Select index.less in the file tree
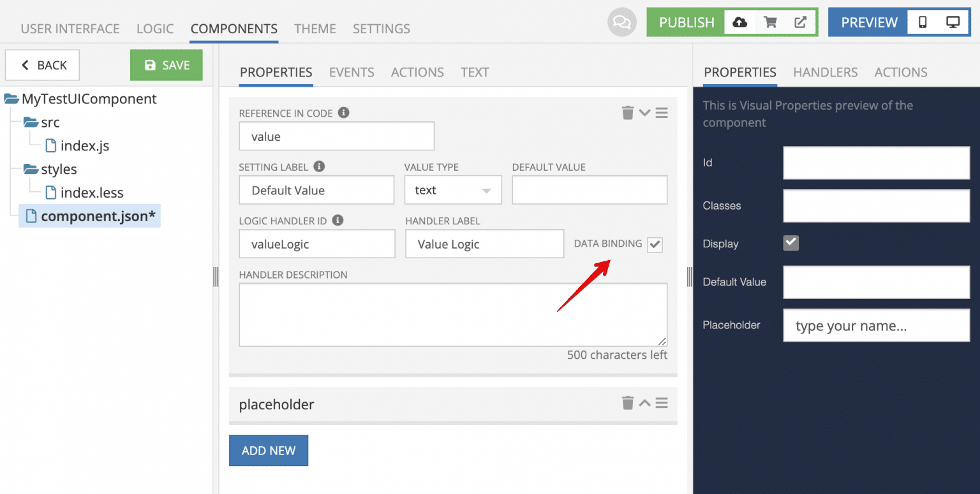This screenshot has height=494, width=980. coord(91,193)
